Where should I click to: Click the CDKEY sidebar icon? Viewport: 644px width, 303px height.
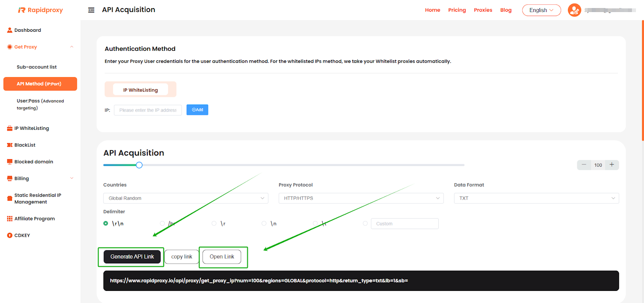(x=10, y=235)
